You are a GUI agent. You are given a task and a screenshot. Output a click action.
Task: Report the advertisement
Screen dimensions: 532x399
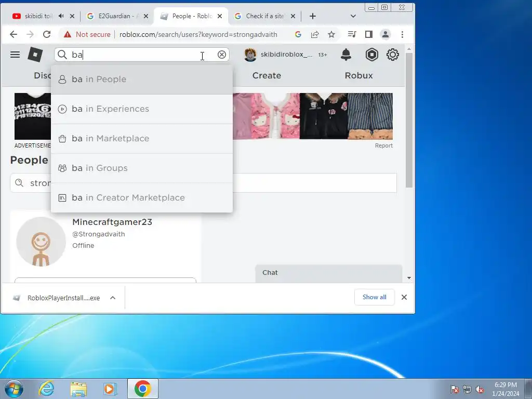click(x=384, y=145)
